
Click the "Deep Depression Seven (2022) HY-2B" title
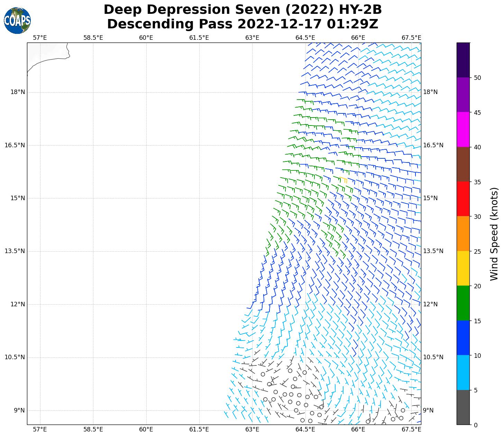pyautogui.click(x=242, y=10)
